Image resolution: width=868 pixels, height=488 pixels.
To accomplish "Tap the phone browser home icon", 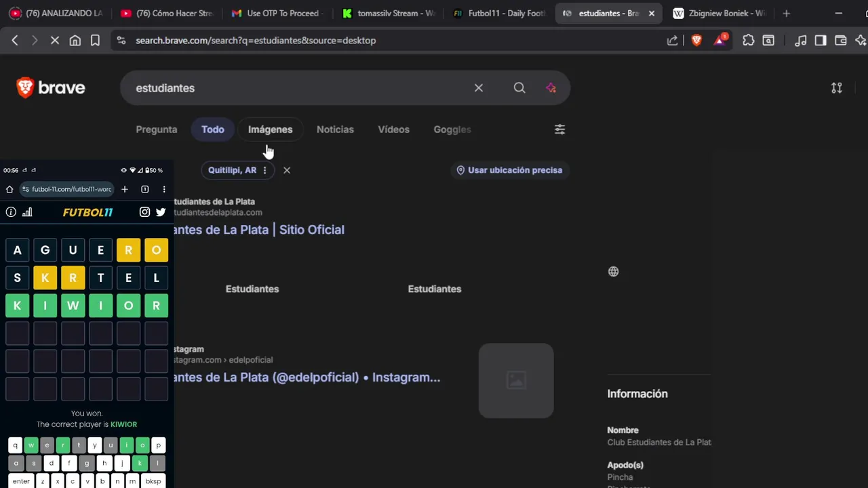I will pyautogui.click(x=9, y=189).
